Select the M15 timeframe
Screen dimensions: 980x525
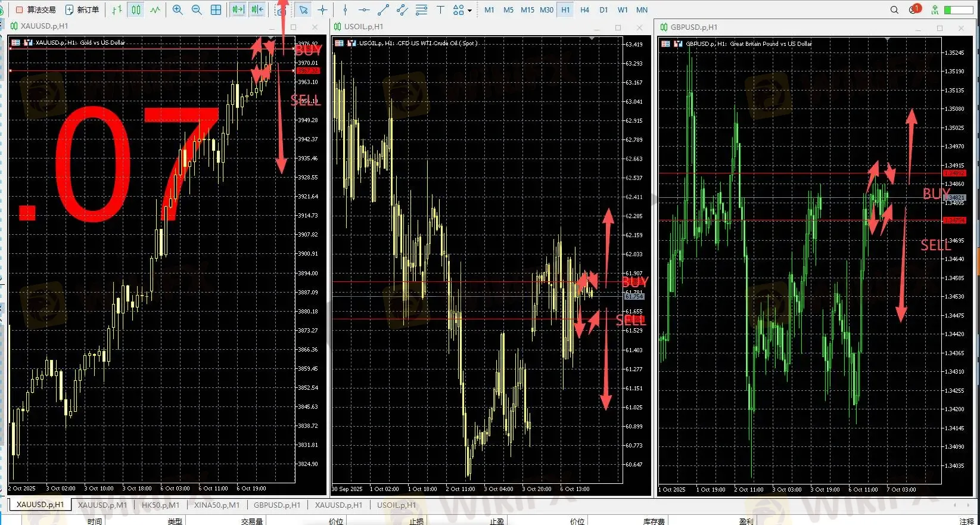click(527, 10)
